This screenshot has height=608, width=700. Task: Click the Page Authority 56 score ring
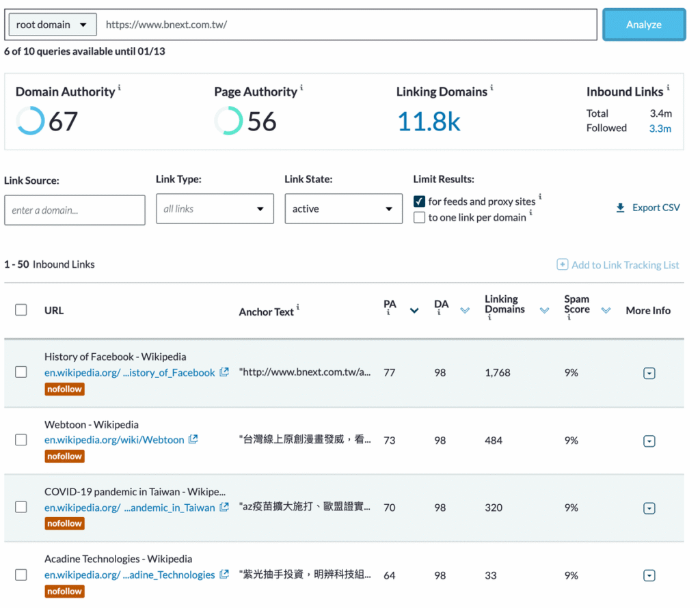[x=228, y=120]
